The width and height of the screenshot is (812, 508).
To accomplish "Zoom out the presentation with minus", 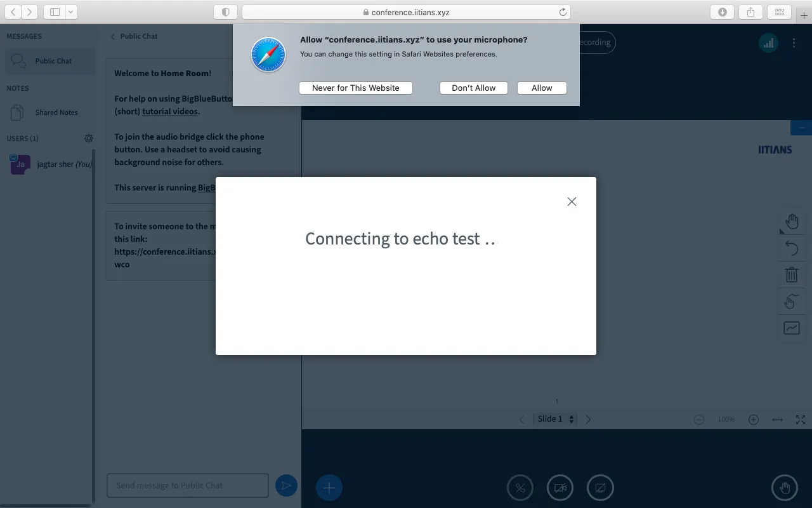I will pyautogui.click(x=699, y=420).
